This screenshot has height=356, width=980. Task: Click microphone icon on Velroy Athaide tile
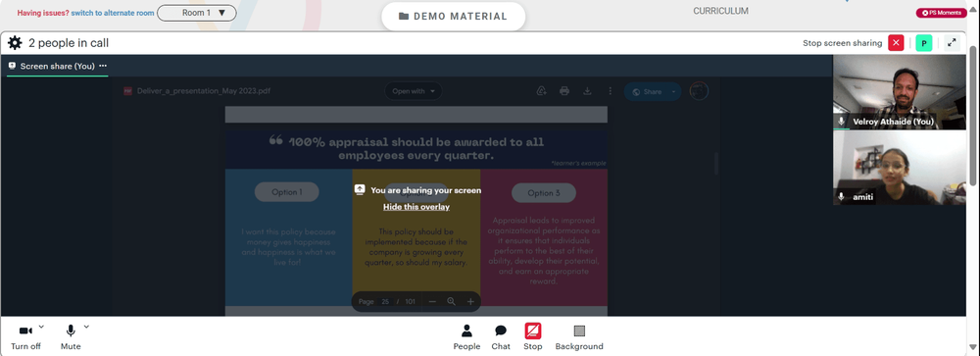842,122
